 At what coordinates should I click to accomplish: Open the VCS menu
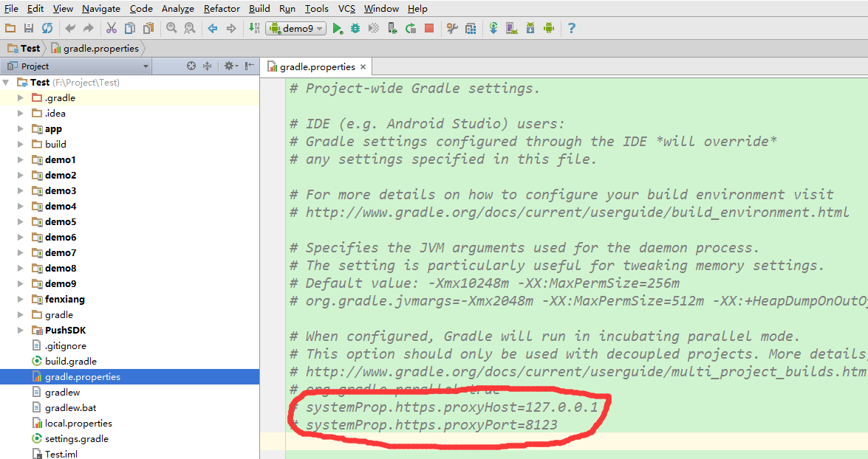click(x=346, y=9)
